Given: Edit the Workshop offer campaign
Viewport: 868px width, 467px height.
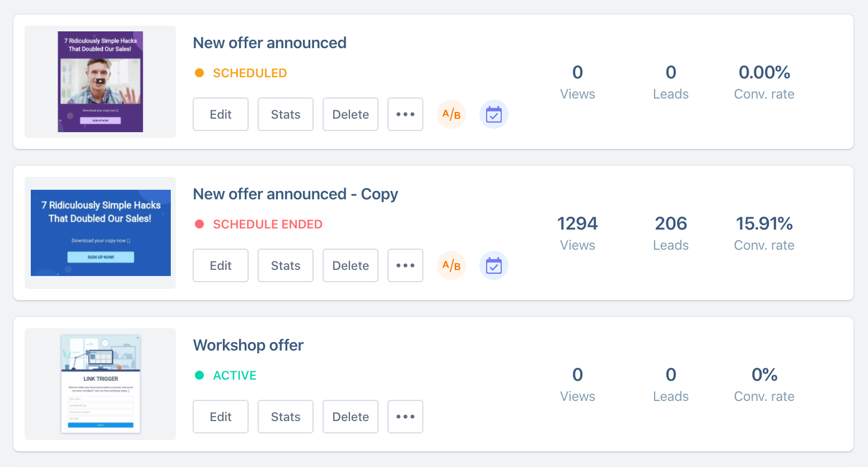Looking at the screenshot, I should click(221, 417).
